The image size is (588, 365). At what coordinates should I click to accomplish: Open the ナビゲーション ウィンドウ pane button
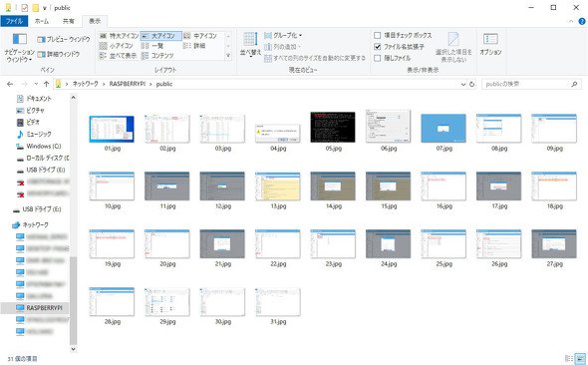(x=20, y=48)
